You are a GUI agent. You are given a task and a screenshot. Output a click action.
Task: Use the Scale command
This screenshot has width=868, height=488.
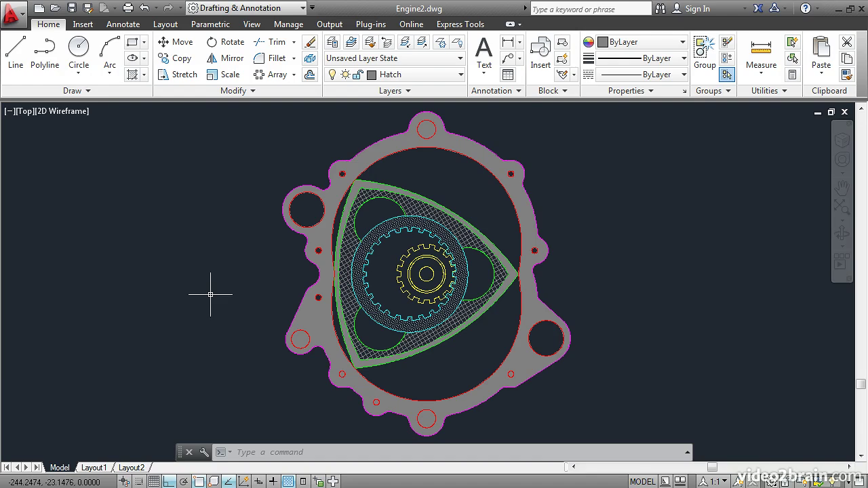click(223, 75)
